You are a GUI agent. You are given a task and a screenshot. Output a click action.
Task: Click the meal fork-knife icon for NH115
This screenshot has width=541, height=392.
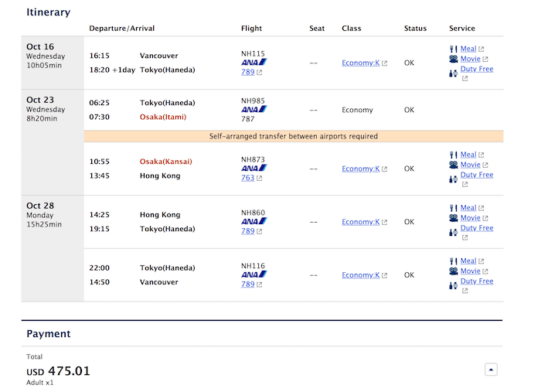coord(454,49)
